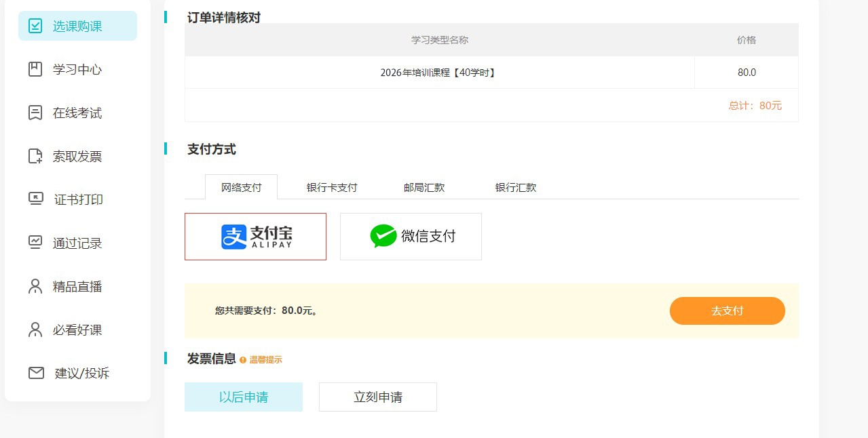Image resolution: width=868 pixels, height=438 pixels.
Task: Open 证书打印 sidebar item
Action: pos(77,199)
